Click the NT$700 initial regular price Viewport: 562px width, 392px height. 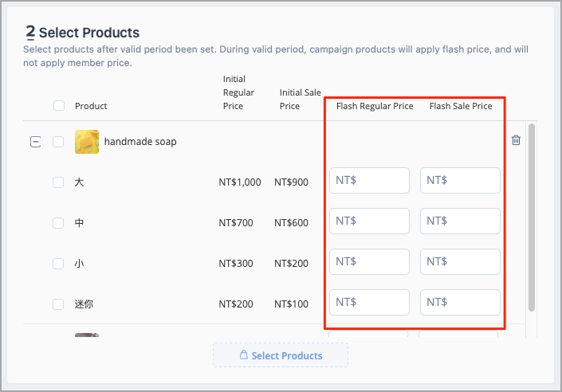[236, 223]
